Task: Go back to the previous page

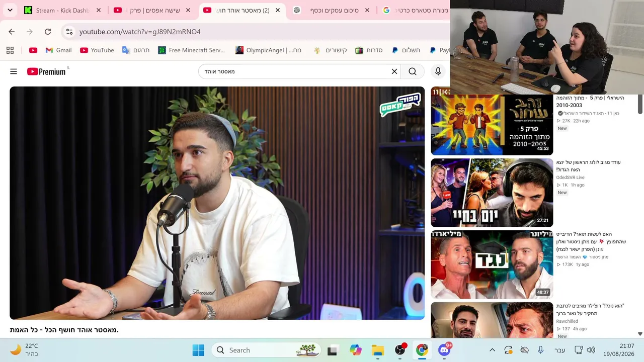Action: tap(12, 32)
